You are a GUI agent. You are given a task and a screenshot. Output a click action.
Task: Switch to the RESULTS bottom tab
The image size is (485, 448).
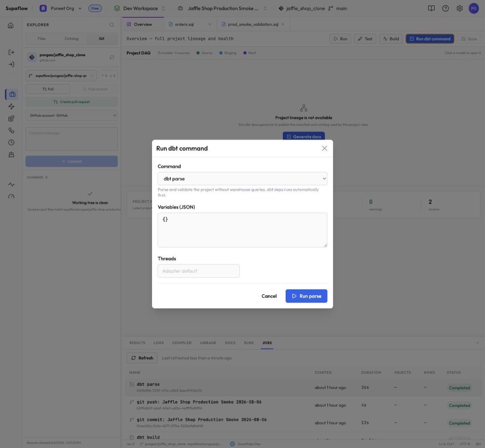137,343
